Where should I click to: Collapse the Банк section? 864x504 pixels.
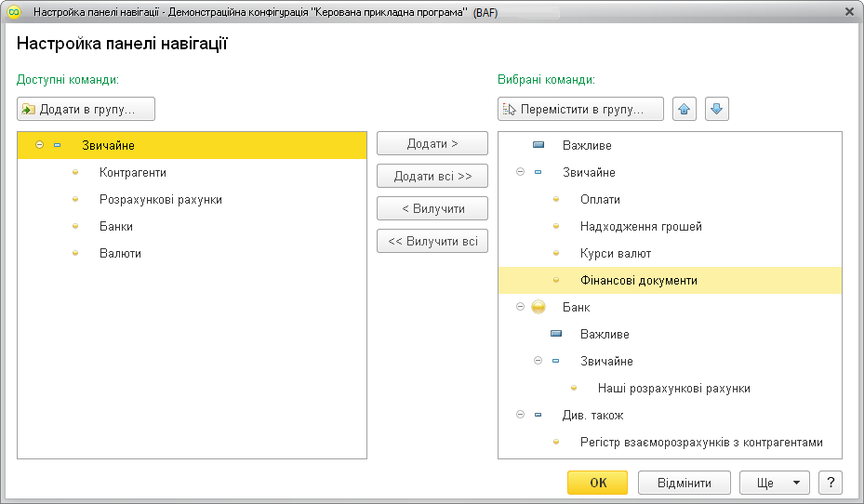520,307
